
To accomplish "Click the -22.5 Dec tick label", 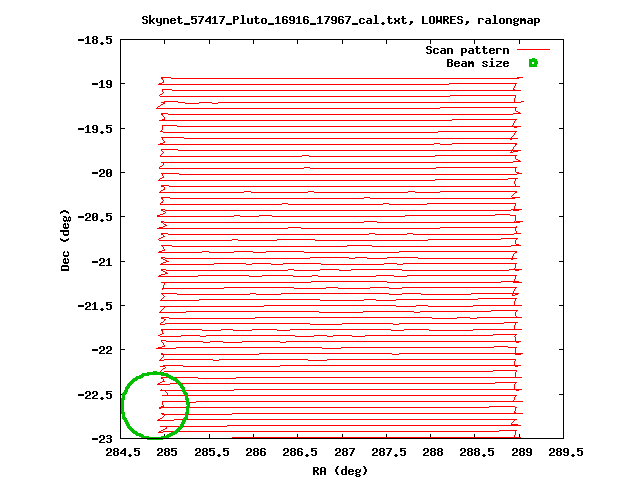I will (95, 395).
